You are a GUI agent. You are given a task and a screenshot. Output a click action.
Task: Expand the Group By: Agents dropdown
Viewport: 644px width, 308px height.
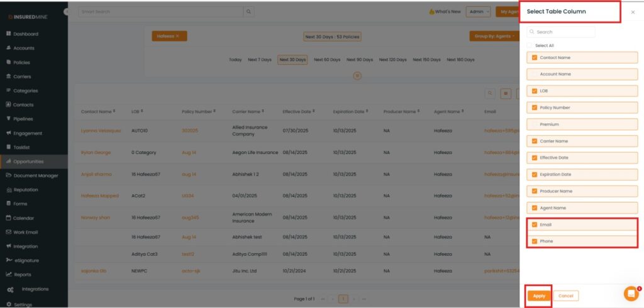pos(493,36)
